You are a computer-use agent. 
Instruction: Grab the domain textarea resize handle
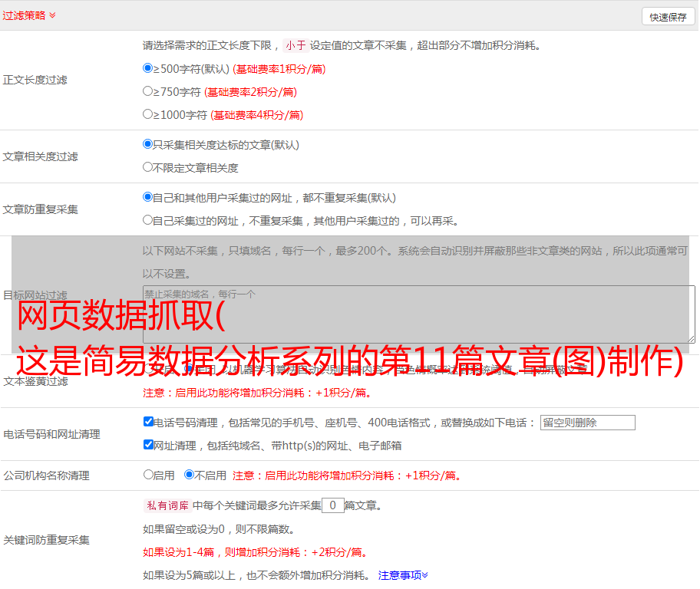pyautogui.click(x=691, y=338)
